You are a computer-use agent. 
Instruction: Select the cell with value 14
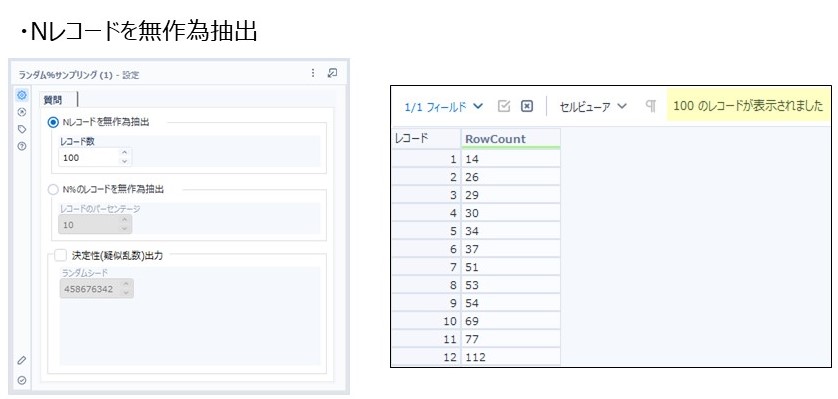tap(510, 159)
